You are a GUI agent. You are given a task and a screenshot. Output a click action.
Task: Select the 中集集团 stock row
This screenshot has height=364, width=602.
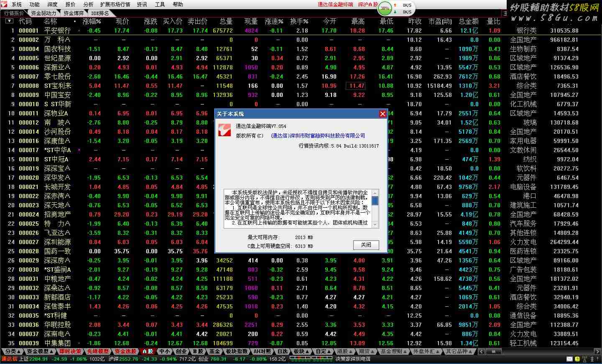tap(301, 343)
